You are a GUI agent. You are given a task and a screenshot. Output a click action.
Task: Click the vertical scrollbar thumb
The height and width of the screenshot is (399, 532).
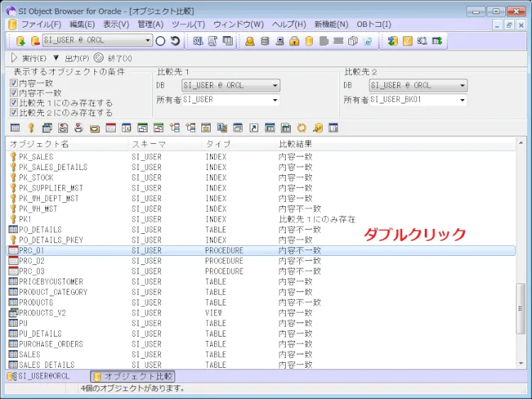(x=521, y=308)
